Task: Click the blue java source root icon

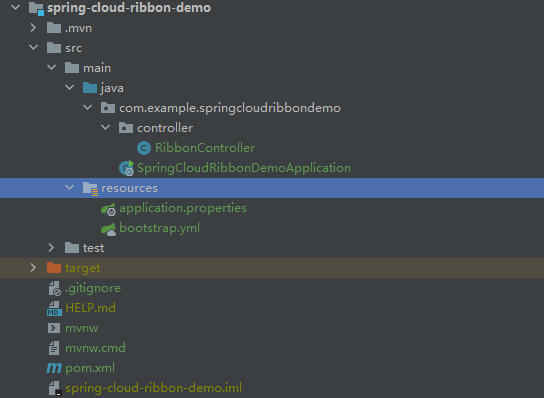Action: tap(90, 88)
